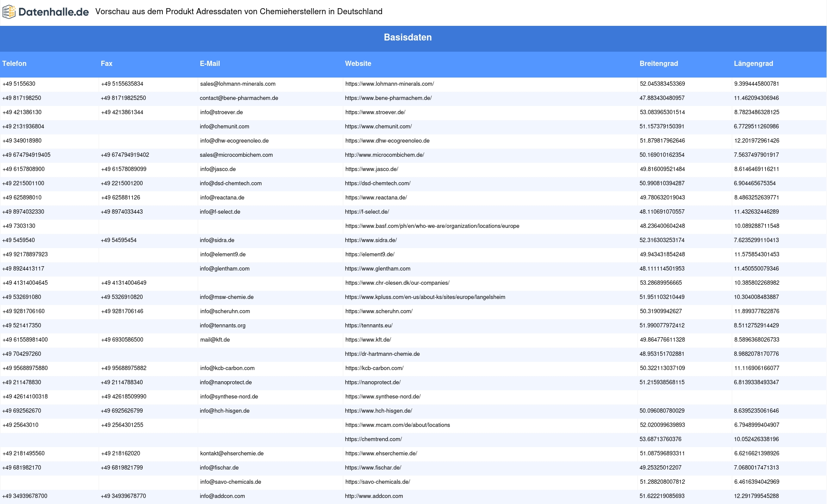Click latitude value 52.045383453369
827x504 pixels.
pos(662,84)
